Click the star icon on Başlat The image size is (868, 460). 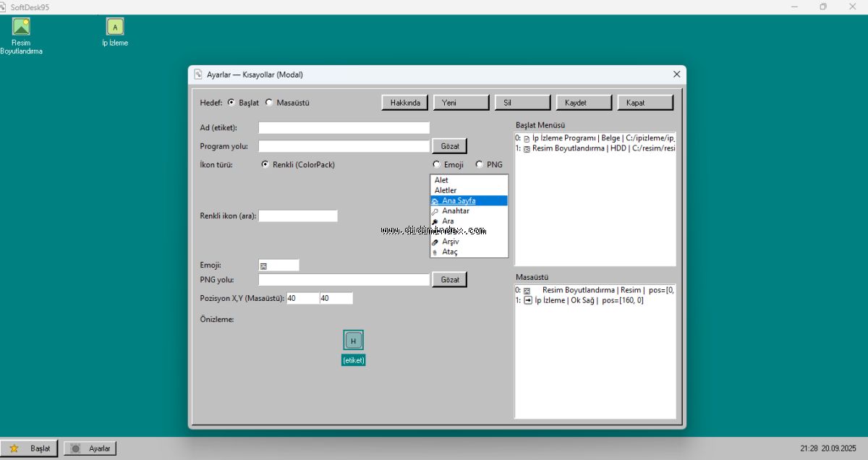(14, 448)
